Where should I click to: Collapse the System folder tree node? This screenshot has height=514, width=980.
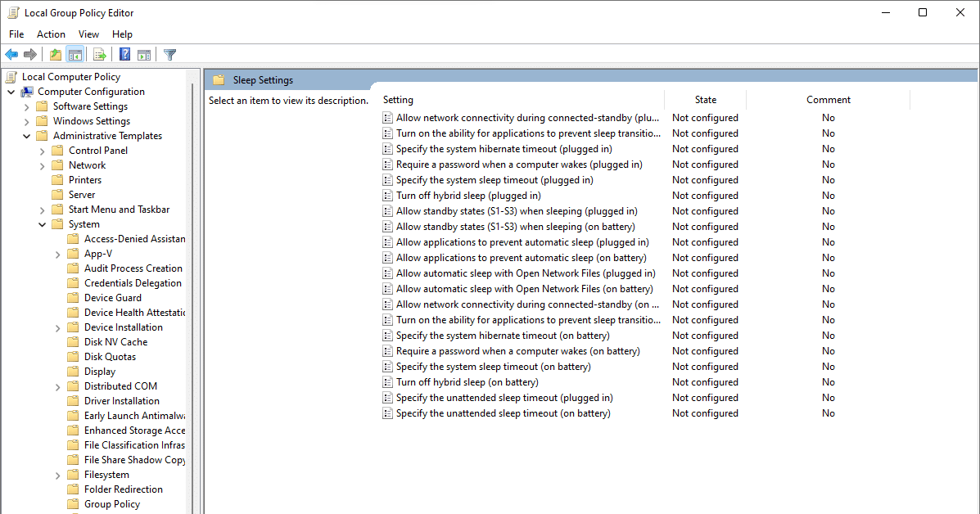click(43, 224)
